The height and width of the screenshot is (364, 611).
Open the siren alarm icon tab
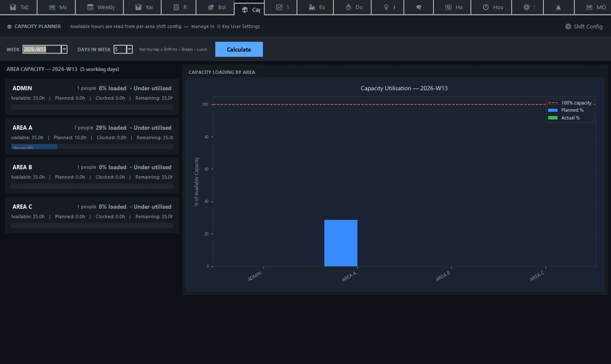558,7
